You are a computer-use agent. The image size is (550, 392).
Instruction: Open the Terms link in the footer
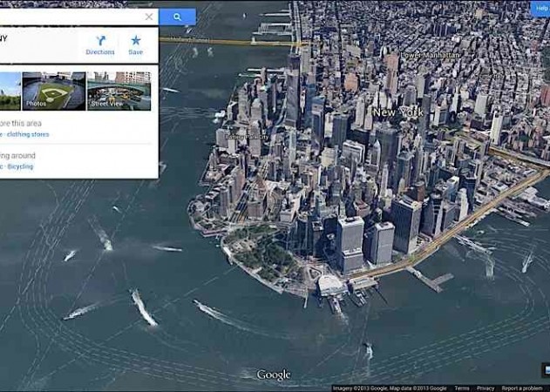(x=462, y=389)
